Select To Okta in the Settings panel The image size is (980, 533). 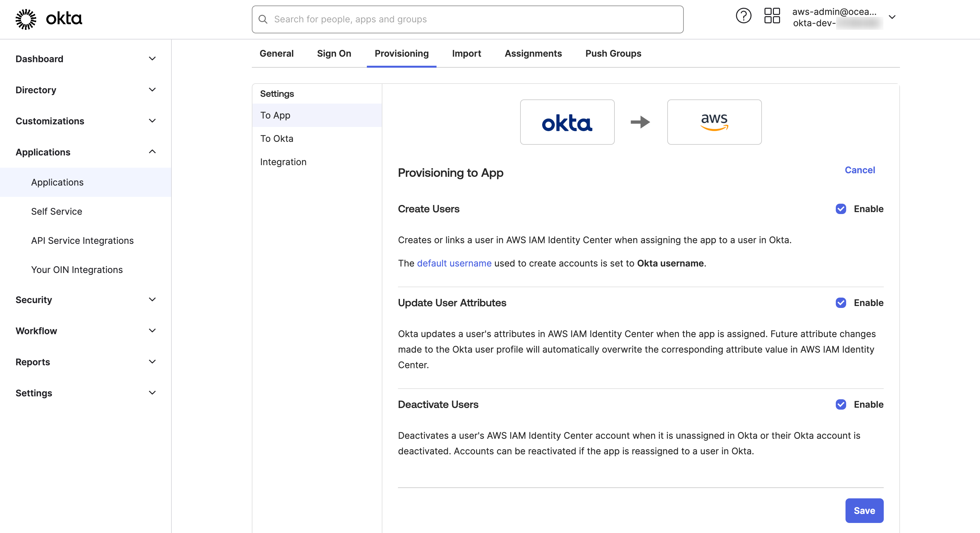[276, 138]
